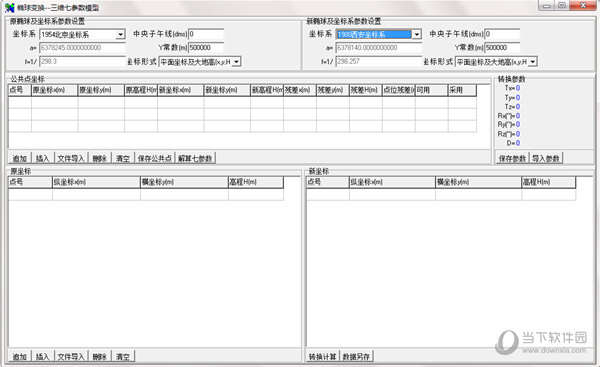Click source Y常数(m) field with 500000
This screenshot has width=600, height=367.
[x=206, y=47]
